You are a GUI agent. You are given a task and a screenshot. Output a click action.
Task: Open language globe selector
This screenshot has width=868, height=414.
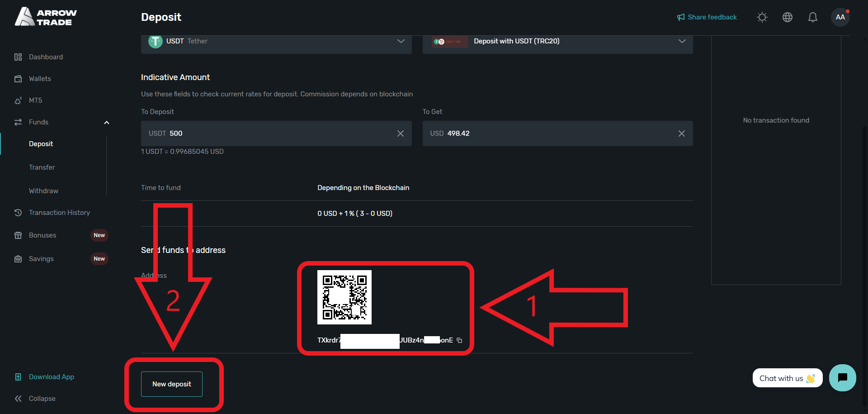point(788,17)
